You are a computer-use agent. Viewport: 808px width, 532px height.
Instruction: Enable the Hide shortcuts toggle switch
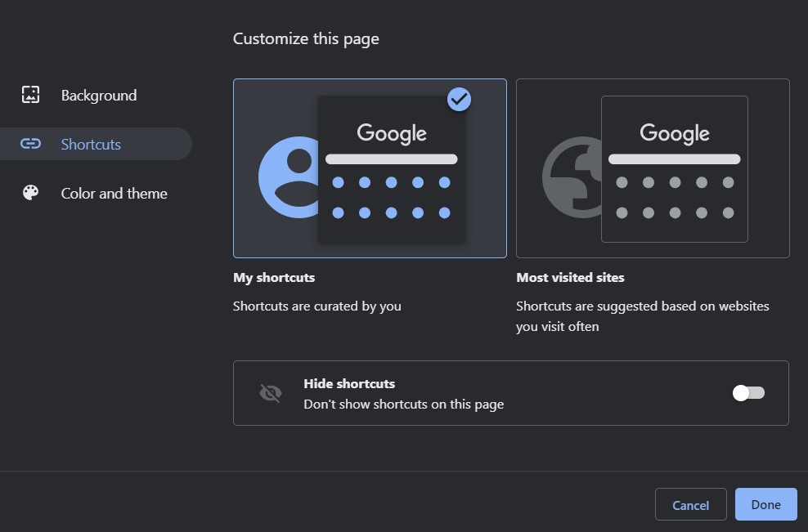(x=749, y=393)
